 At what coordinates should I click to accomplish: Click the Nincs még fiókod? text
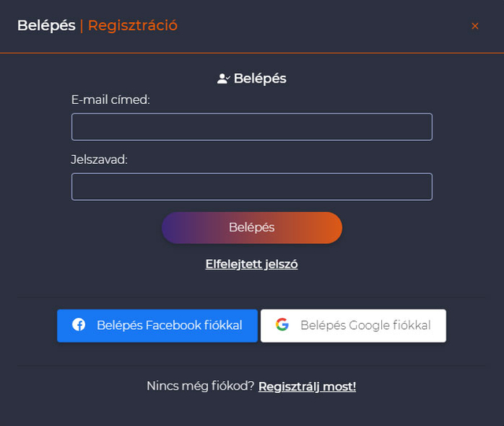(200, 386)
